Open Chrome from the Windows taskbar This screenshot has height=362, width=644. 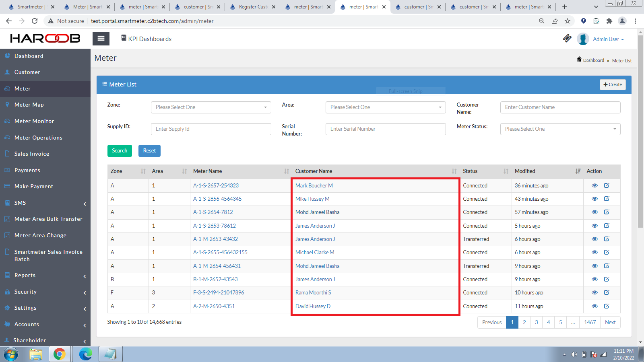(x=60, y=354)
